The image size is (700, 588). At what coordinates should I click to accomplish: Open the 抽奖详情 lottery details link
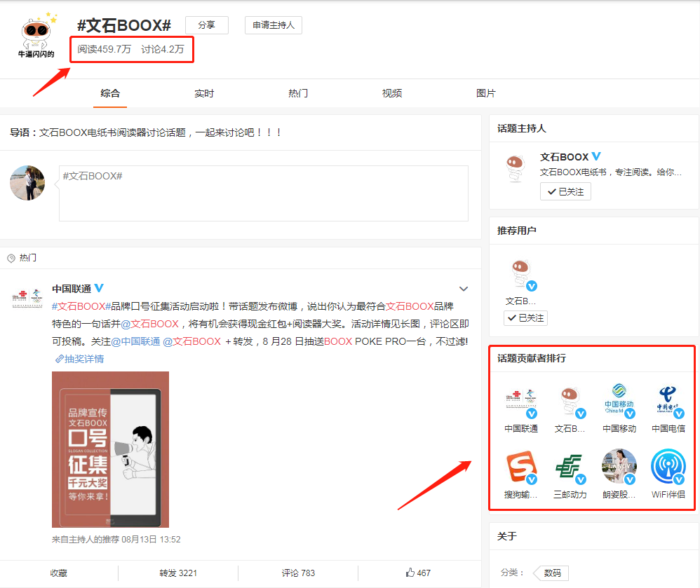point(79,359)
